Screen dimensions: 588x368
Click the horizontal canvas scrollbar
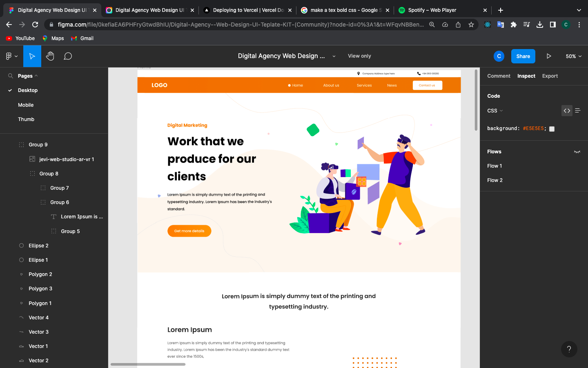click(x=148, y=364)
